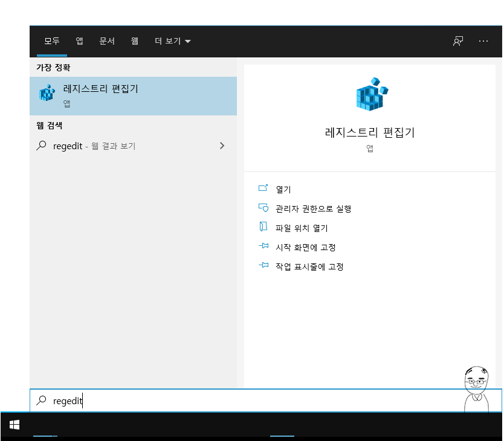Screen dimensions: 504x441
Task: Expand the regedit web result arrow
Action: coord(222,146)
